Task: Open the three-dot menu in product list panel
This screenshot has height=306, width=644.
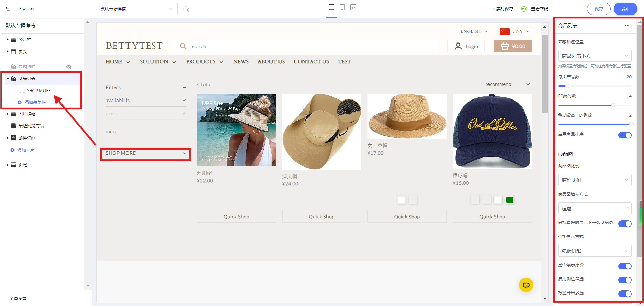Action: pos(627,26)
